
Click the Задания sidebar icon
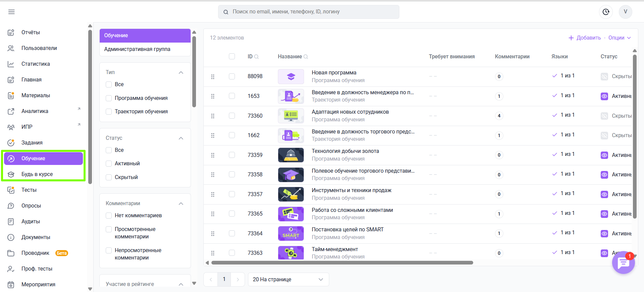11,143
